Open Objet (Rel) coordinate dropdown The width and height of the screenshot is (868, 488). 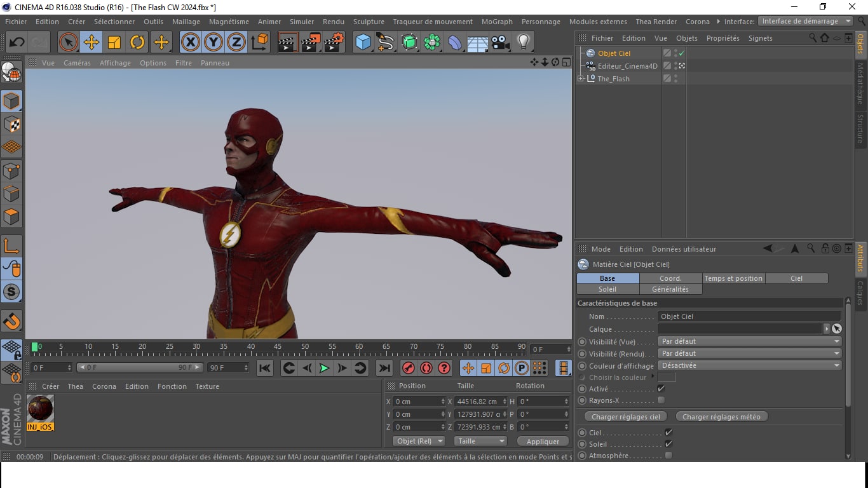pyautogui.click(x=418, y=441)
